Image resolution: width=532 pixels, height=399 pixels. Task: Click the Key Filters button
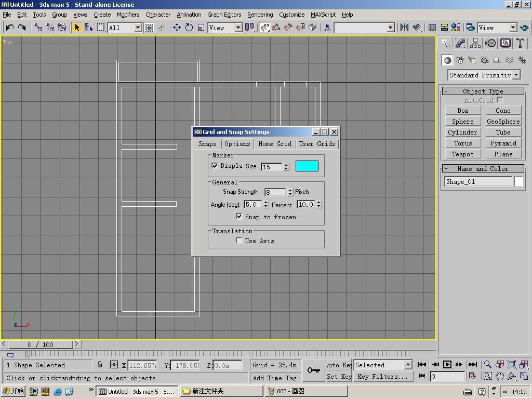coord(382,376)
